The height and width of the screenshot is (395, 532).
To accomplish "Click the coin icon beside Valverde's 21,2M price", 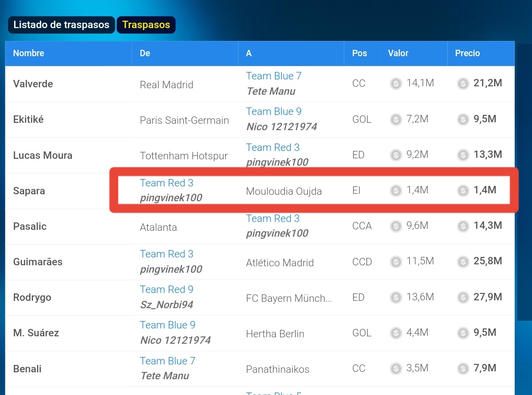I will point(463,83).
